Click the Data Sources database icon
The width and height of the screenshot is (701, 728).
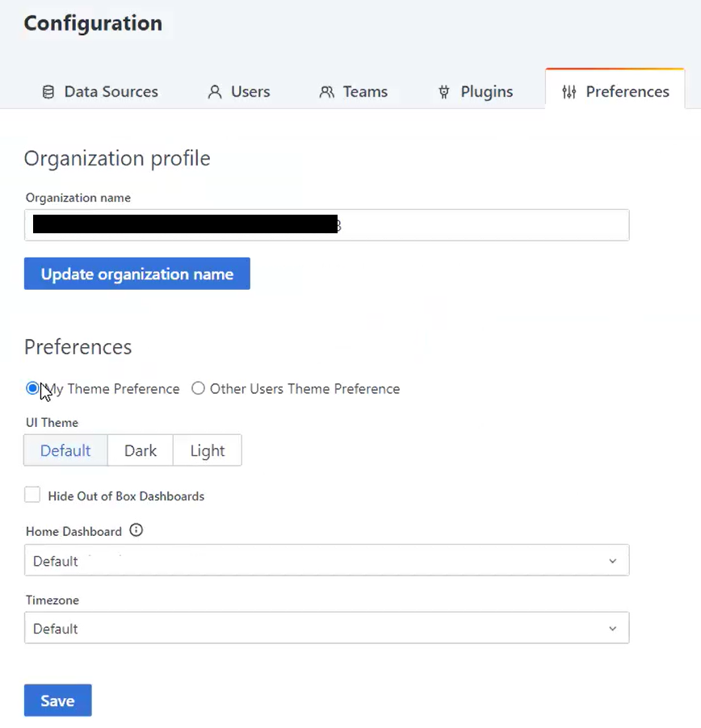(48, 92)
